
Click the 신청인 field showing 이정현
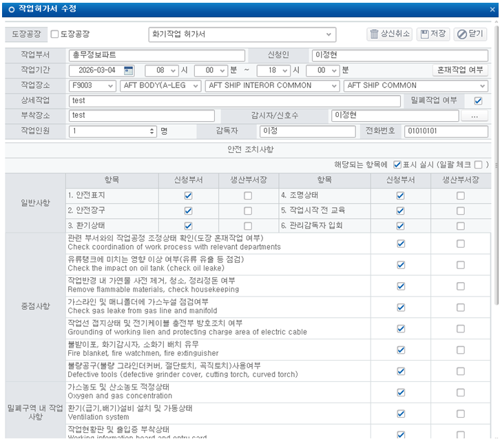tap(400, 55)
